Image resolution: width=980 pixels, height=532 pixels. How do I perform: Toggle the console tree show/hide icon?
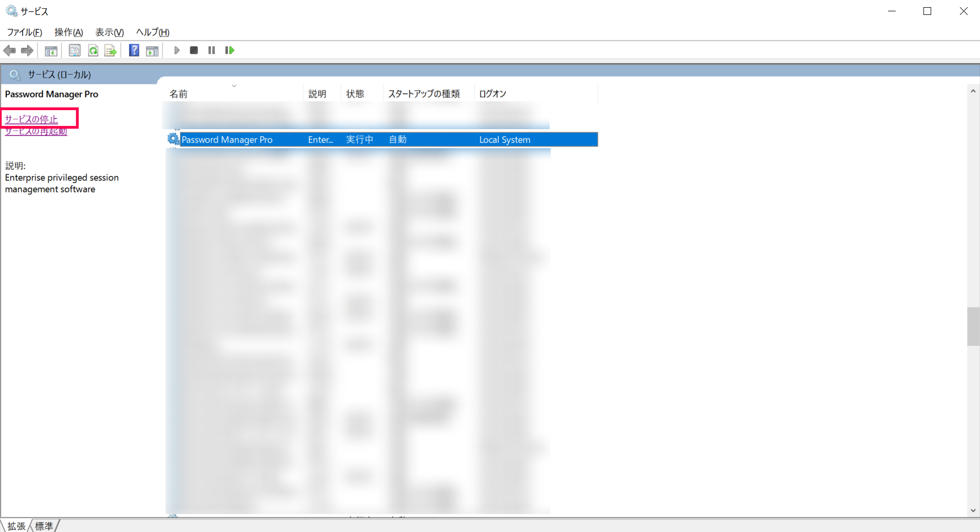click(x=51, y=50)
